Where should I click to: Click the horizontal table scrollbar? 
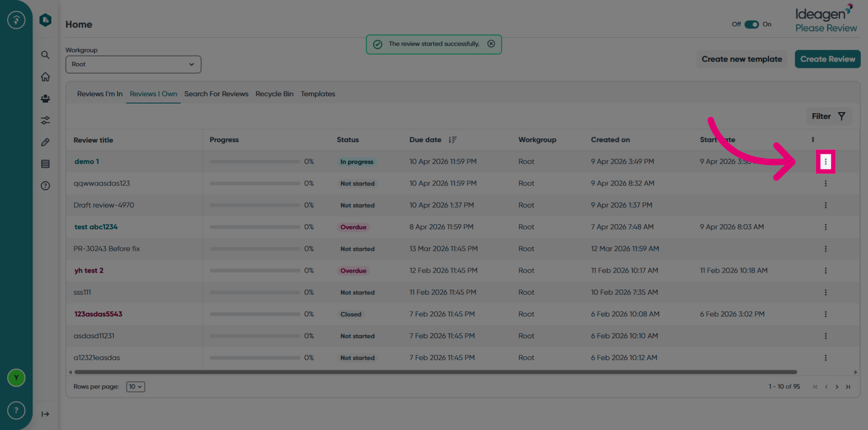click(435, 372)
